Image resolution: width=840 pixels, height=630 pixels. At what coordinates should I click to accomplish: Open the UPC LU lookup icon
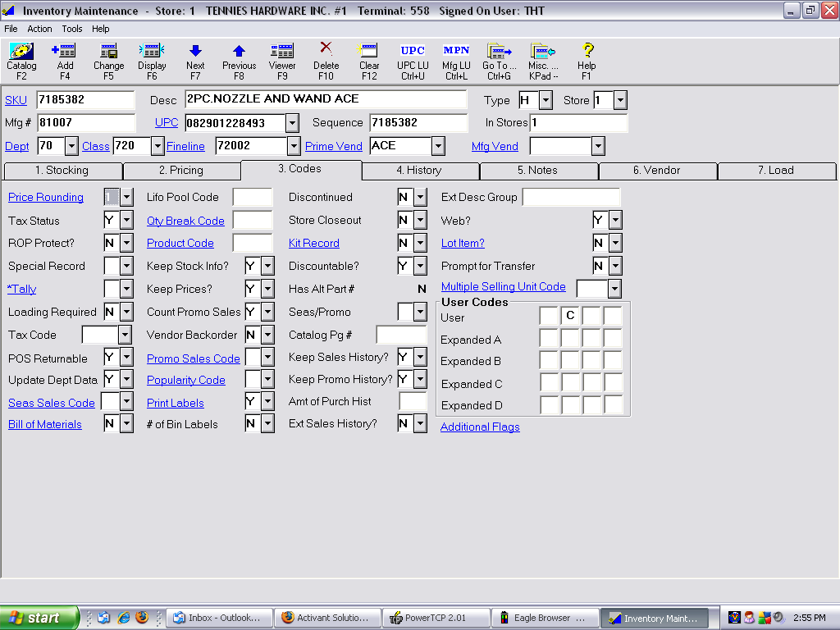413,52
